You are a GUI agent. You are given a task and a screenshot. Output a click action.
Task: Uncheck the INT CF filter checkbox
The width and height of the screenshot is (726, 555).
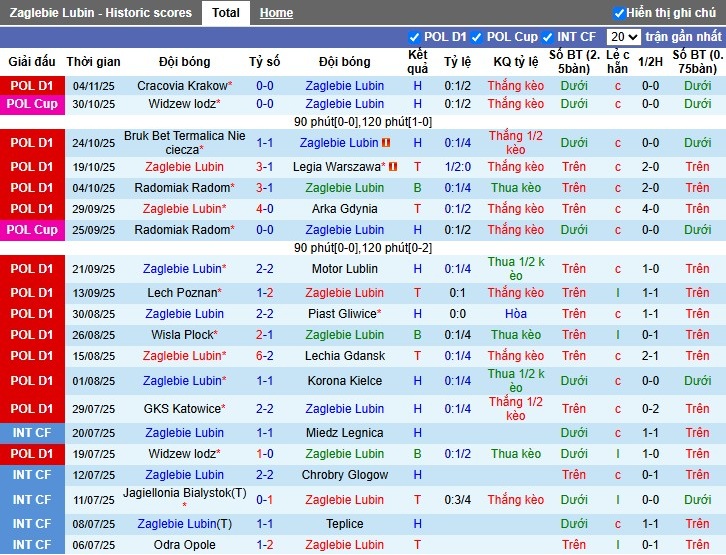(547, 37)
